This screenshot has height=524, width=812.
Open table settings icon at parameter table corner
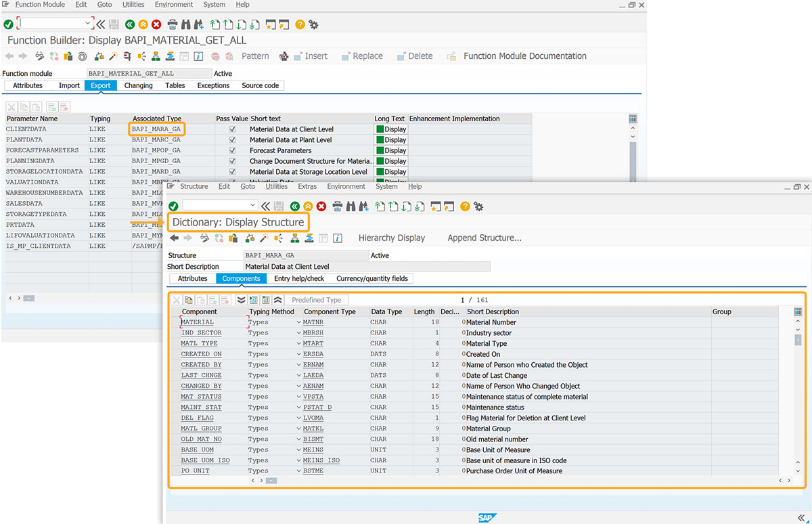coord(633,118)
